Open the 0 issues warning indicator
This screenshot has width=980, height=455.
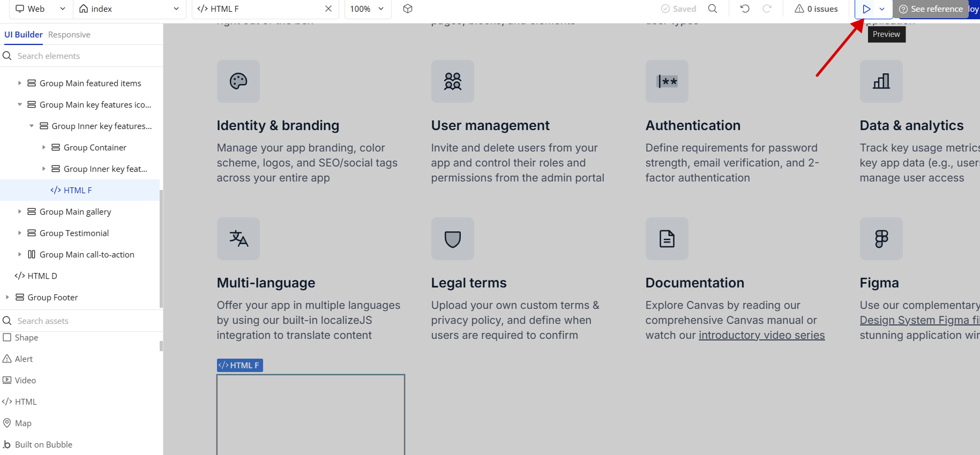[816, 9]
